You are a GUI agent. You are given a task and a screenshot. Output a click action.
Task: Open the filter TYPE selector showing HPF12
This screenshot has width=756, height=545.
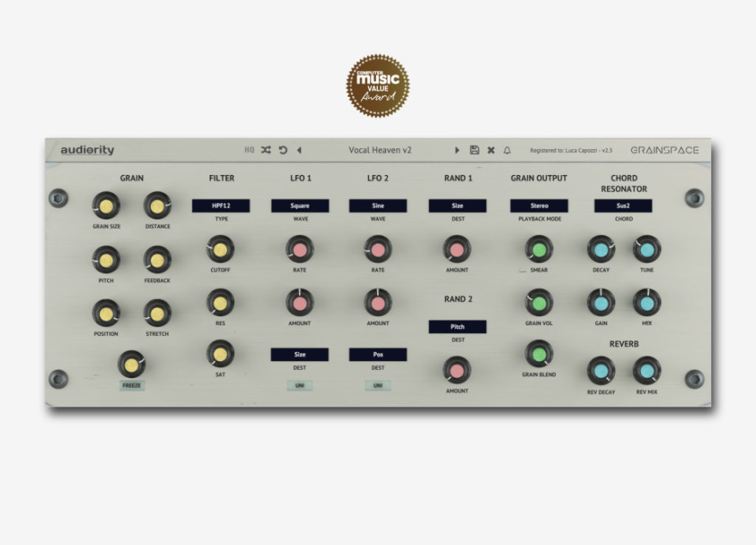click(x=221, y=205)
